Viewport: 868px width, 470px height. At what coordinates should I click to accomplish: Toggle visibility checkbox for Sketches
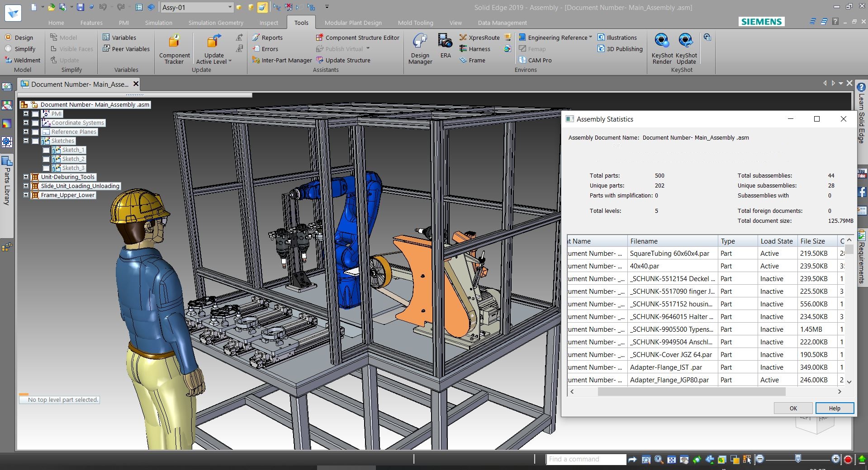(x=35, y=141)
